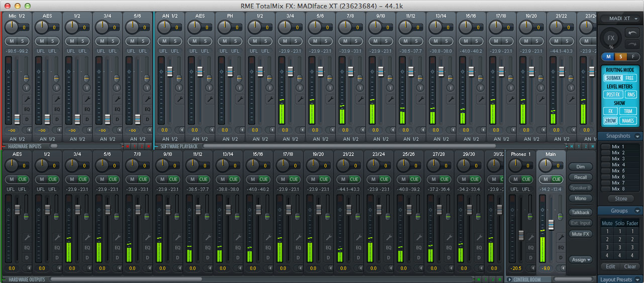Screen dimensions: 644x283
Task: Click the Mute FX button
Action: [581, 234]
